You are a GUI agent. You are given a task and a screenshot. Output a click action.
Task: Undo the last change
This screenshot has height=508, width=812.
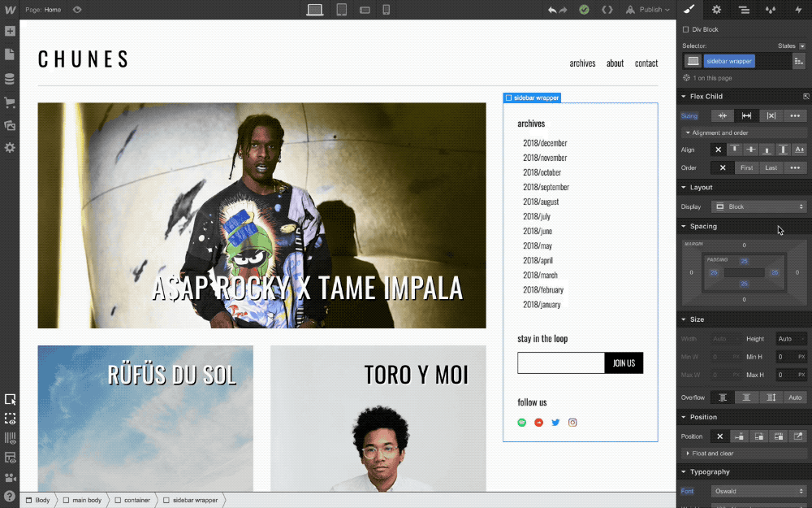552,10
